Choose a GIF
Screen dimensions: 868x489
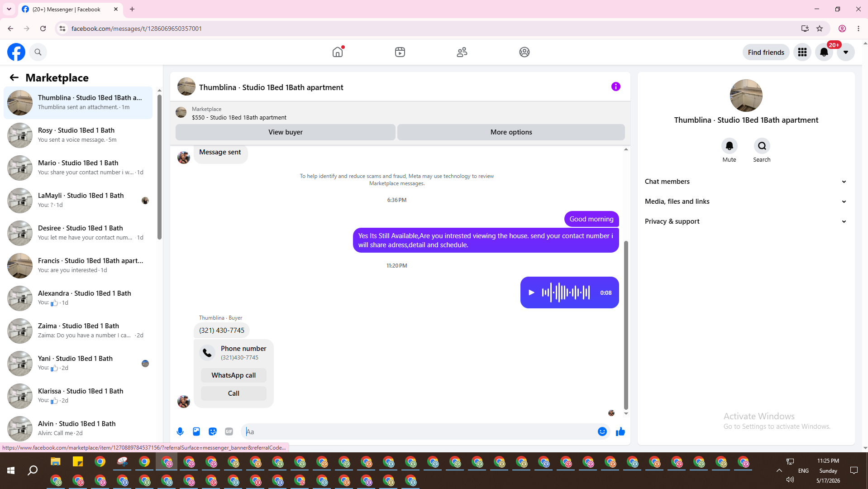229,431
